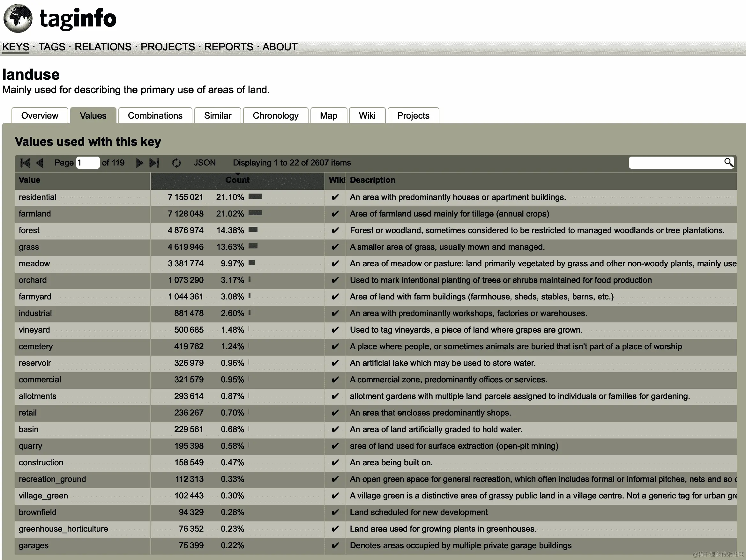Go to first page of results

25,163
